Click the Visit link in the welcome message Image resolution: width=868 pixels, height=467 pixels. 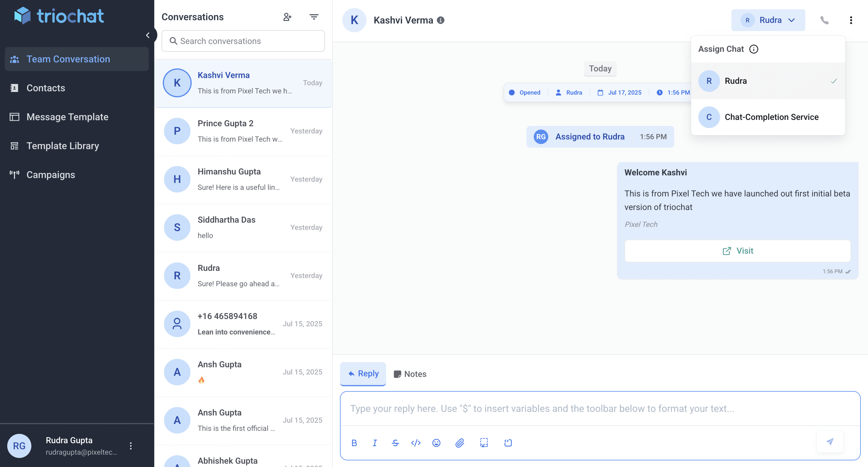pyautogui.click(x=737, y=251)
